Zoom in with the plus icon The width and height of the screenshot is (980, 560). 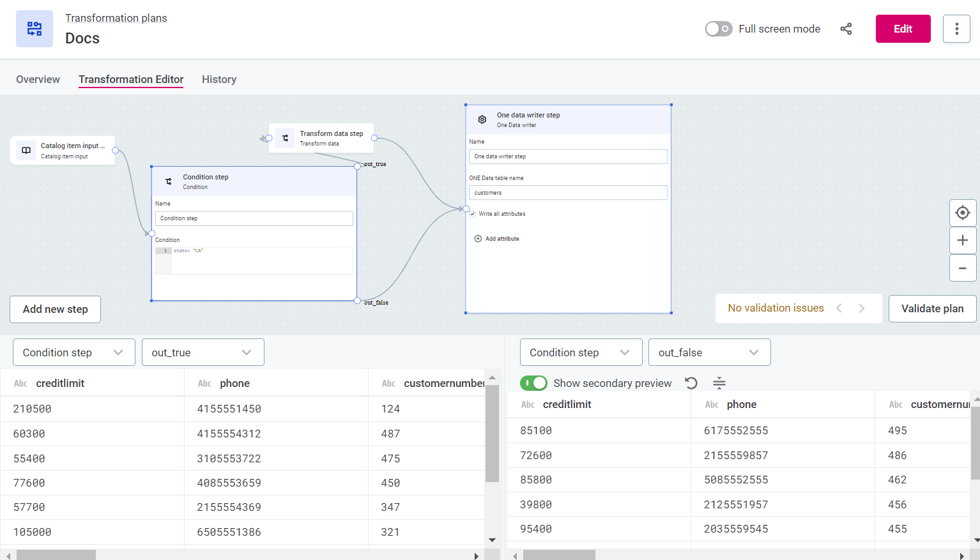pyautogui.click(x=962, y=241)
